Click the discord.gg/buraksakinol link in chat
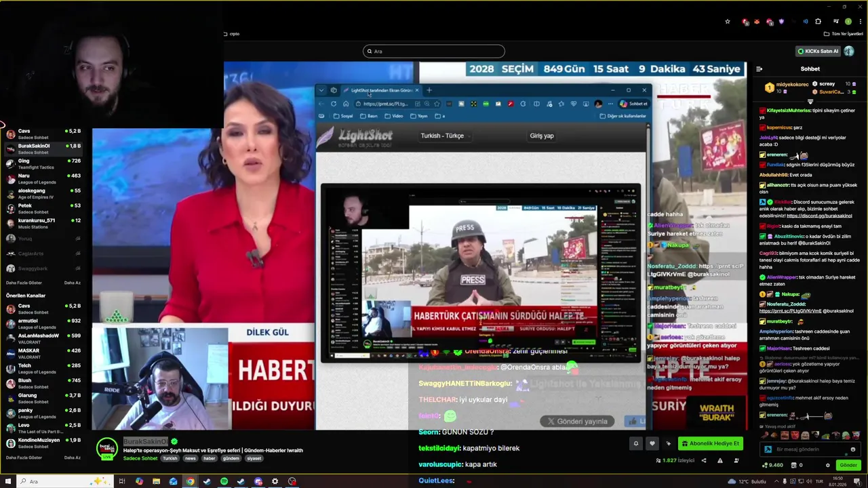The image size is (868, 488). [x=819, y=216]
